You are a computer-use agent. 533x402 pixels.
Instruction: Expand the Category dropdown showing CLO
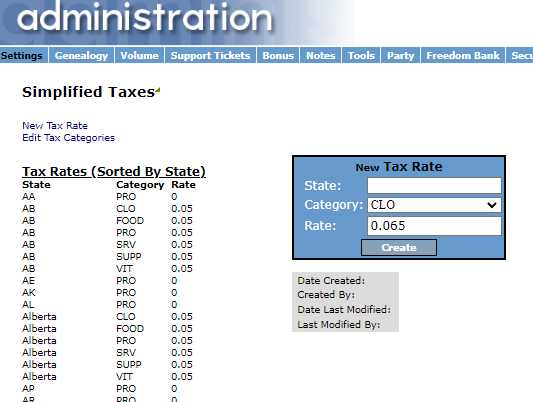coord(434,205)
